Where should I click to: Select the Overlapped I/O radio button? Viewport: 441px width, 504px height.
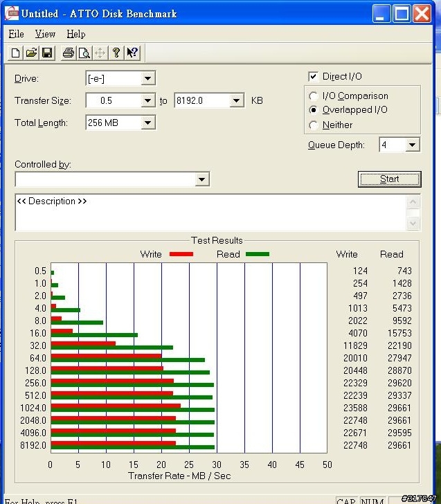pyautogui.click(x=314, y=110)
